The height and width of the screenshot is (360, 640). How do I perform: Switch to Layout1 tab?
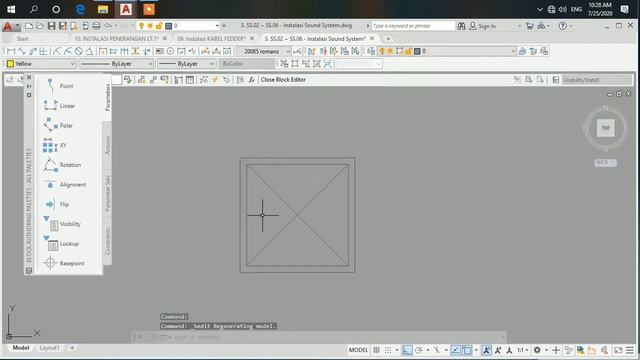point(49,348)
